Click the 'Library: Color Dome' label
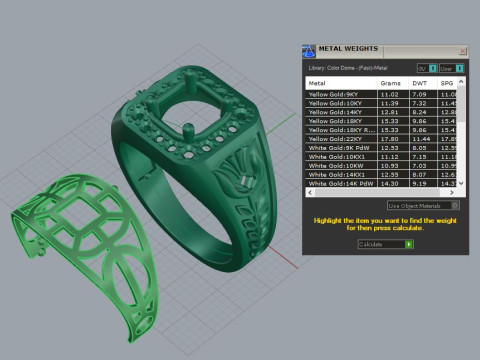The width and height of the screenshot is (480, 360). point(348,68)
